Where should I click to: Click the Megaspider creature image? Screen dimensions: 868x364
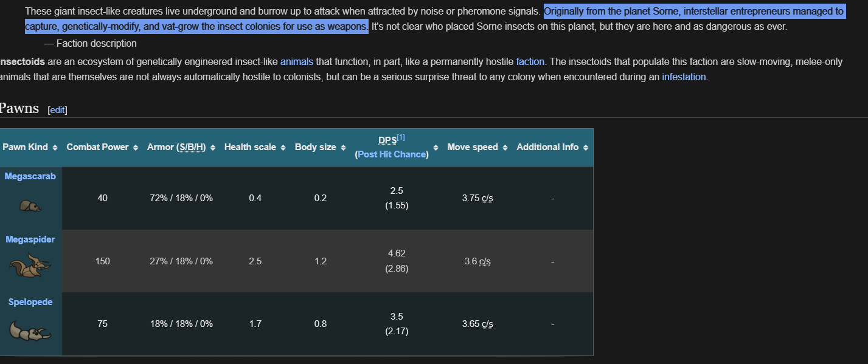30,264
